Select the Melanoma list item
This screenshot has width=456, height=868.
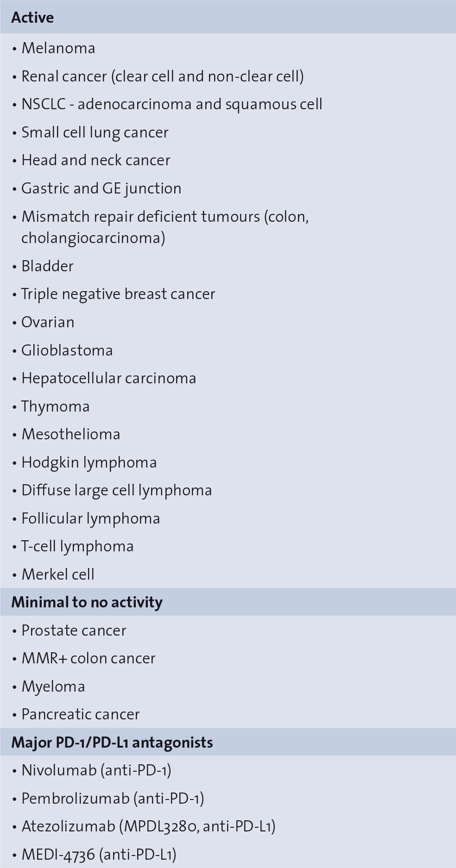tap(58, 48)
